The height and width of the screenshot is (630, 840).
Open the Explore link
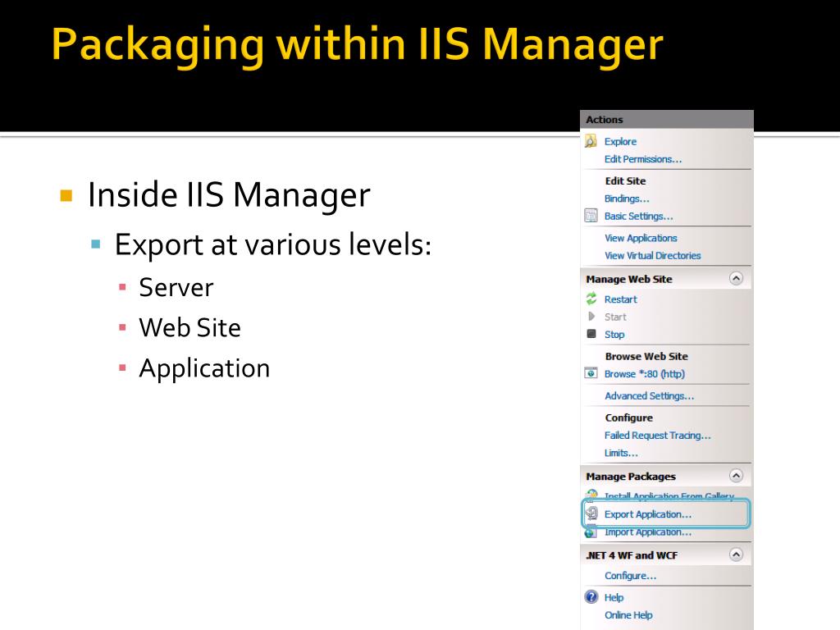coord(620,141)
